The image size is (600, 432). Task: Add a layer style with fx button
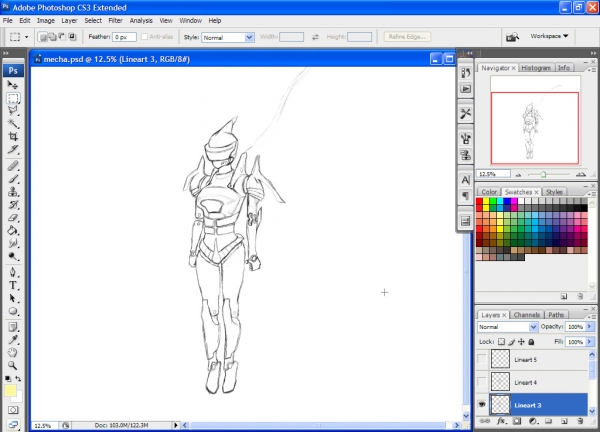[501, 421]
